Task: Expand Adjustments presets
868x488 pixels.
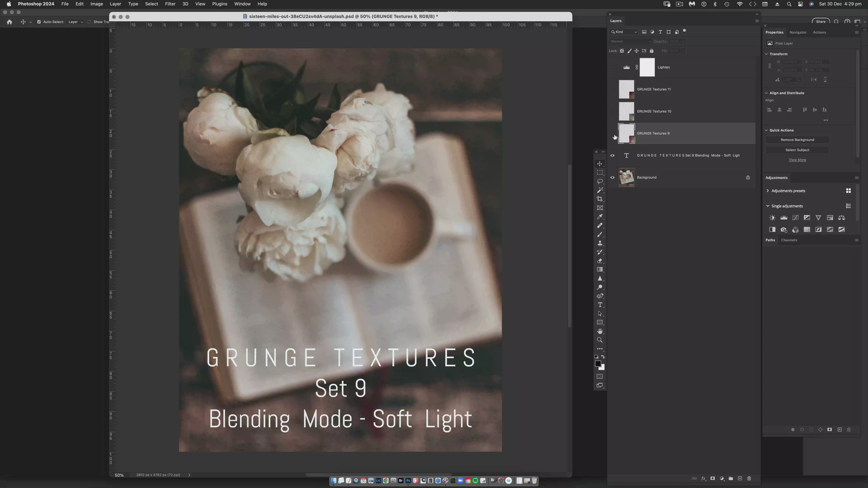Action: click(768, 191)
